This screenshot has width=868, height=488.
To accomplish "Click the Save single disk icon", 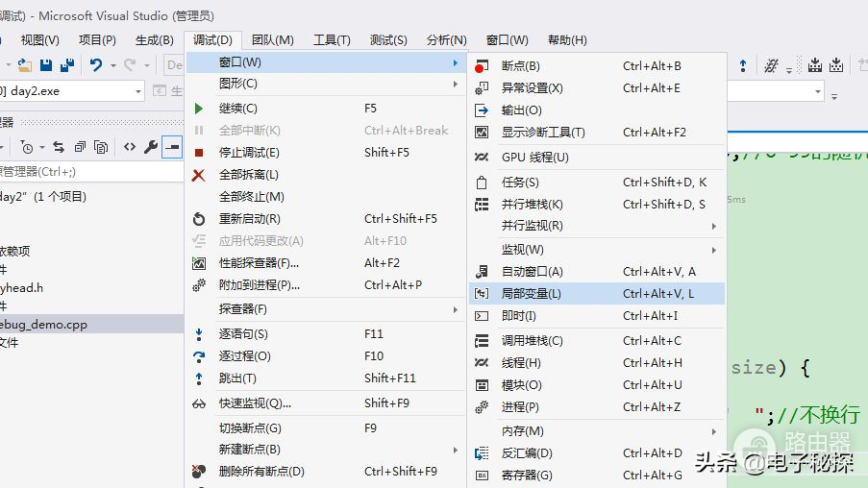I will point(46,65).
